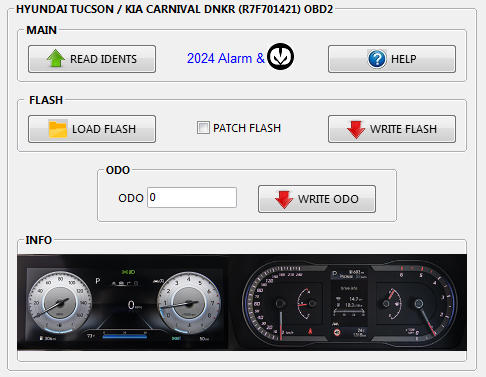486x377 pixels.
Task: Click the READ IDENTS button label
Action: (103, 59)
